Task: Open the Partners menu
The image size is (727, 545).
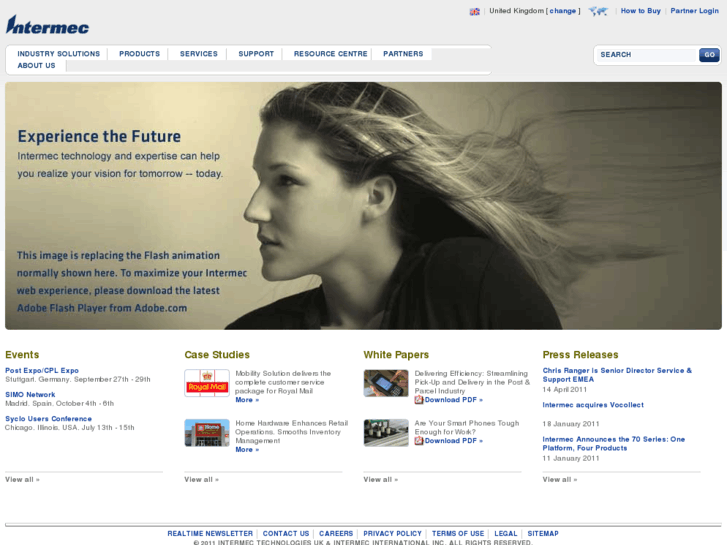Action: pyautogui.click(x=403, y=54)
